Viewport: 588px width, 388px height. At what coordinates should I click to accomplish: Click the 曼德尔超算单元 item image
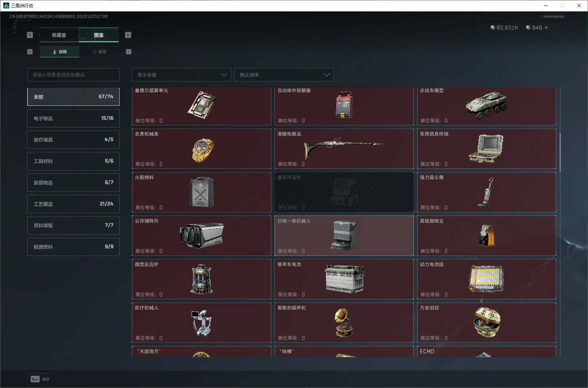(202, 104)
